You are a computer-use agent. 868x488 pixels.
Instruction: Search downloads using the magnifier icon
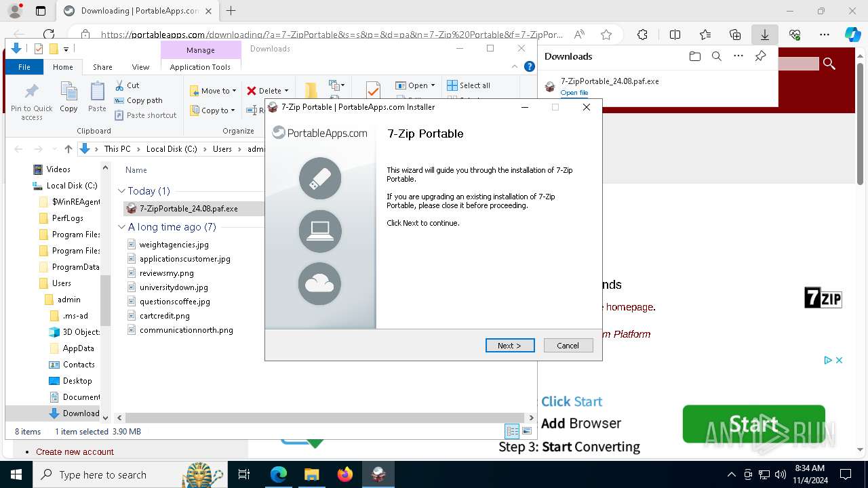pyautogui.click(x=716, y=56)
